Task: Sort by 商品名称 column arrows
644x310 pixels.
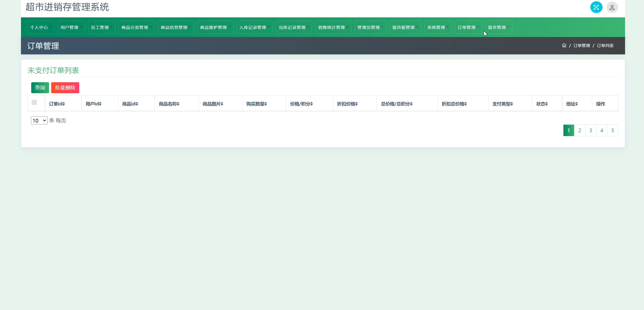Action: (178, 104)
